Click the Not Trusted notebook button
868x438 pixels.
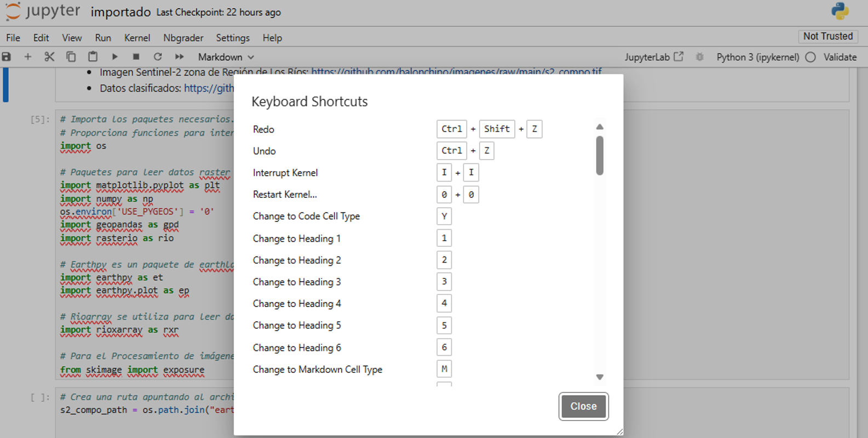tap(827, 36)
